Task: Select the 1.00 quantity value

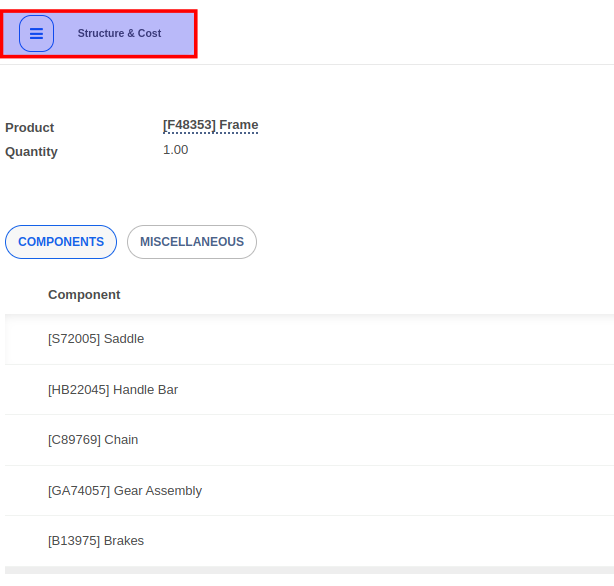Action: click(x=175, y=150)
